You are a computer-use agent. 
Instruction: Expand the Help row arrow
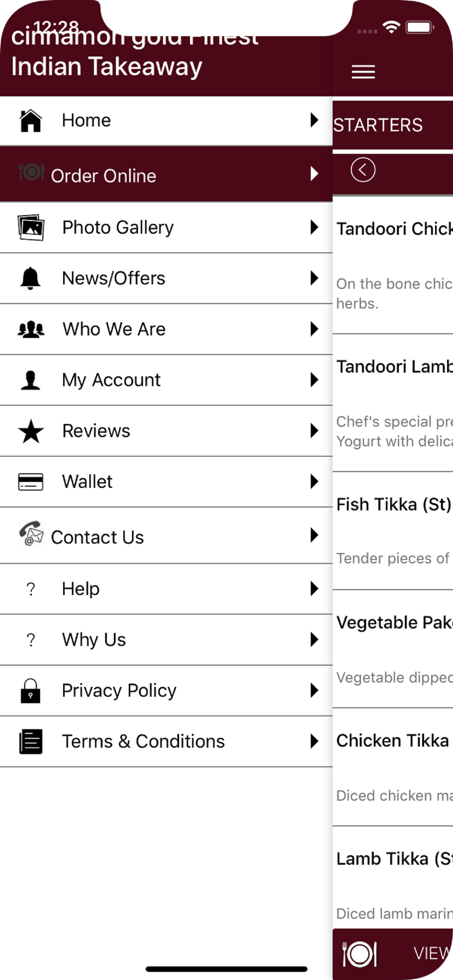click(314, 588)
